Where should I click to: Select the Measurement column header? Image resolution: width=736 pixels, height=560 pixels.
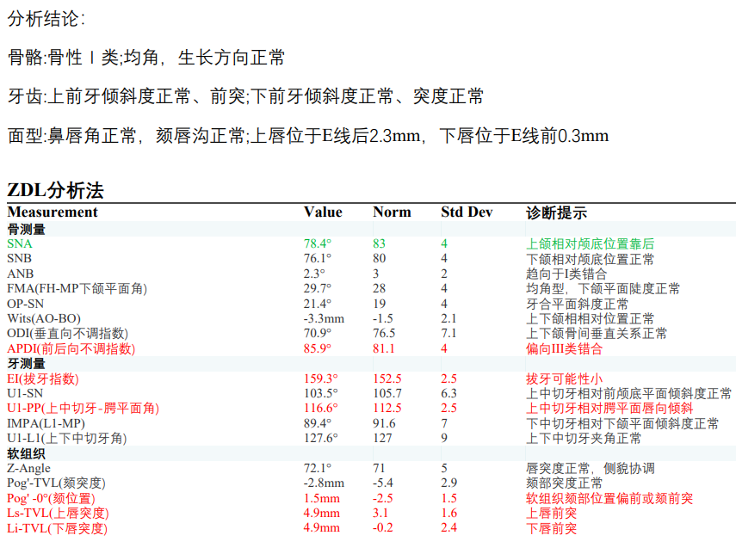click(53, 212)
